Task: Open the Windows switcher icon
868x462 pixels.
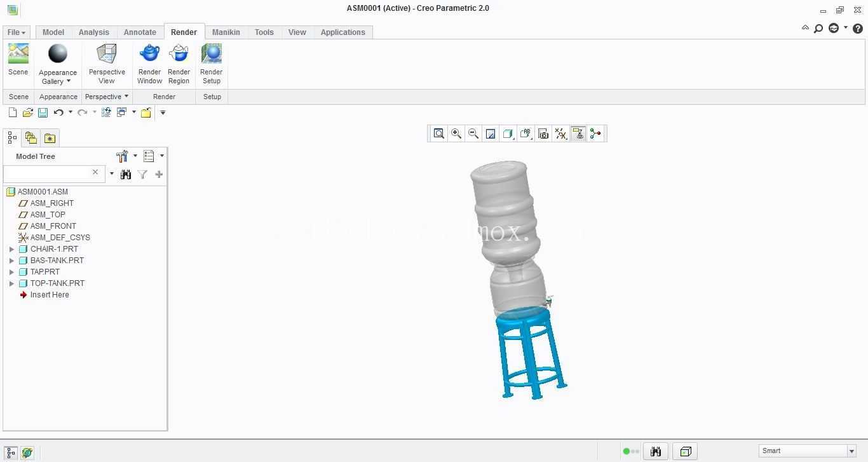Action: 122,112
